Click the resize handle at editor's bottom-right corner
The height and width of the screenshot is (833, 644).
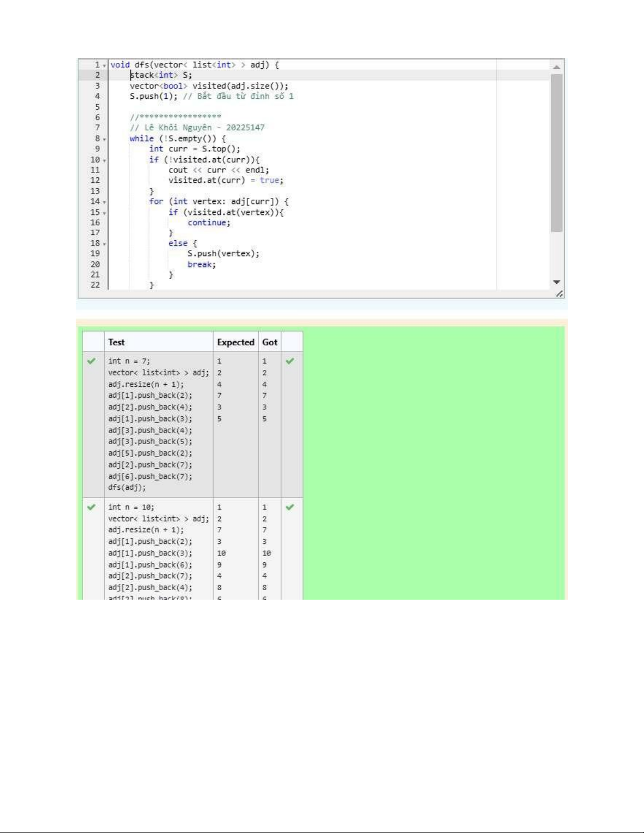[x=559, y=294]
